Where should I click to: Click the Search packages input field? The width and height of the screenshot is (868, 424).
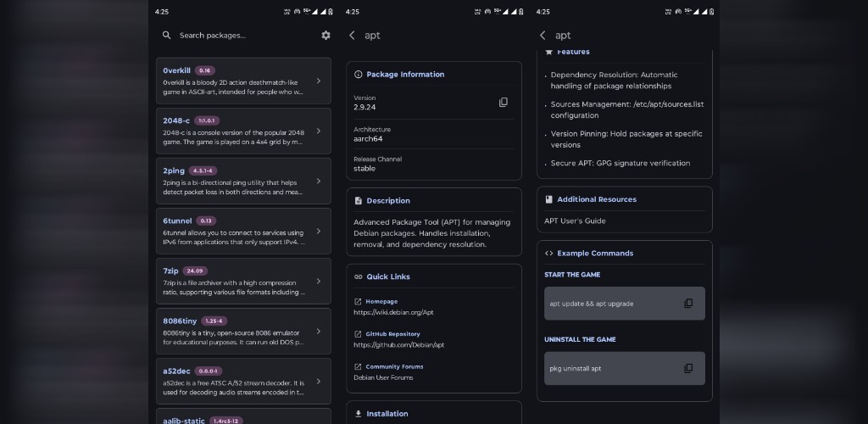(x=213, y=35)
